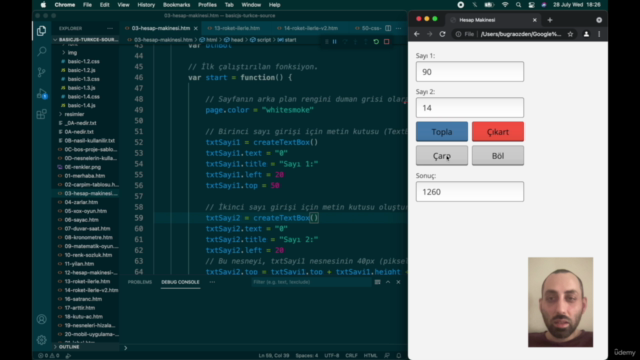Open the Extensions view
This screenshot has height=360, width=640.
click(41, 114)
